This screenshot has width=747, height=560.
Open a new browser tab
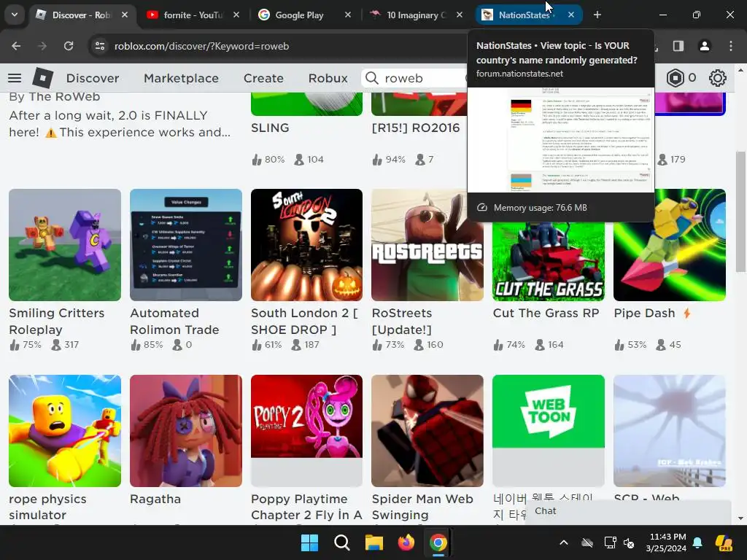click(597, 15)
